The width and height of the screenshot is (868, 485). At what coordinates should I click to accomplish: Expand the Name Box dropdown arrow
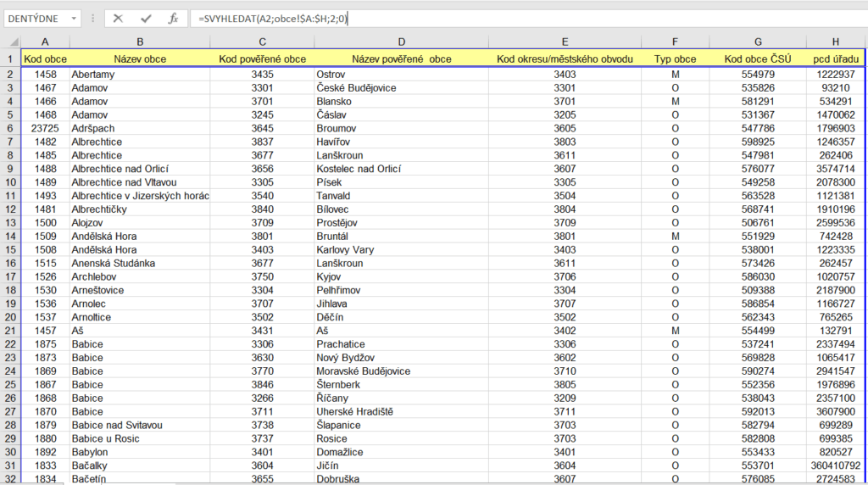(75, 18)
